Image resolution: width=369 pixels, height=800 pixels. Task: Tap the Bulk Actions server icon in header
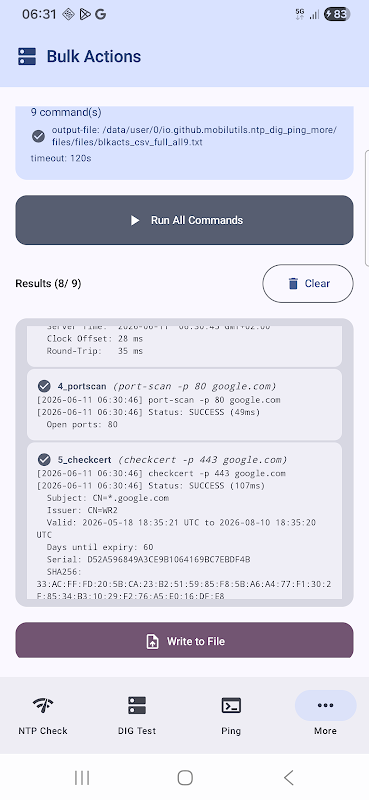click(27, 57)
